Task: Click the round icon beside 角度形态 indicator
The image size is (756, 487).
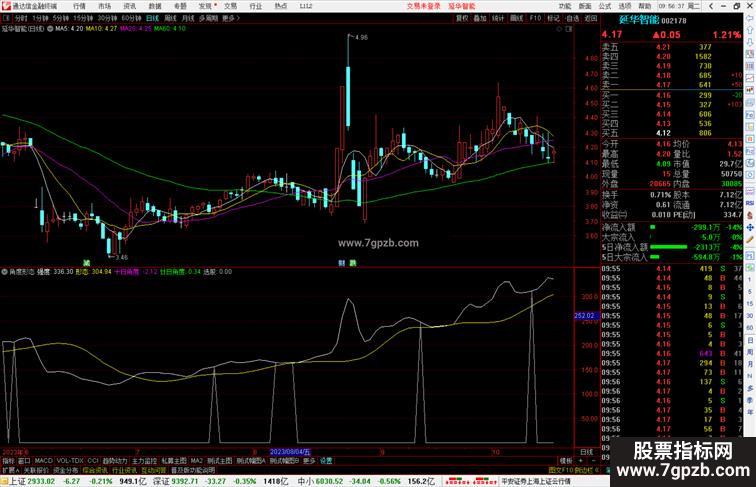Action: pyautogui.click(x=4, y=272)
